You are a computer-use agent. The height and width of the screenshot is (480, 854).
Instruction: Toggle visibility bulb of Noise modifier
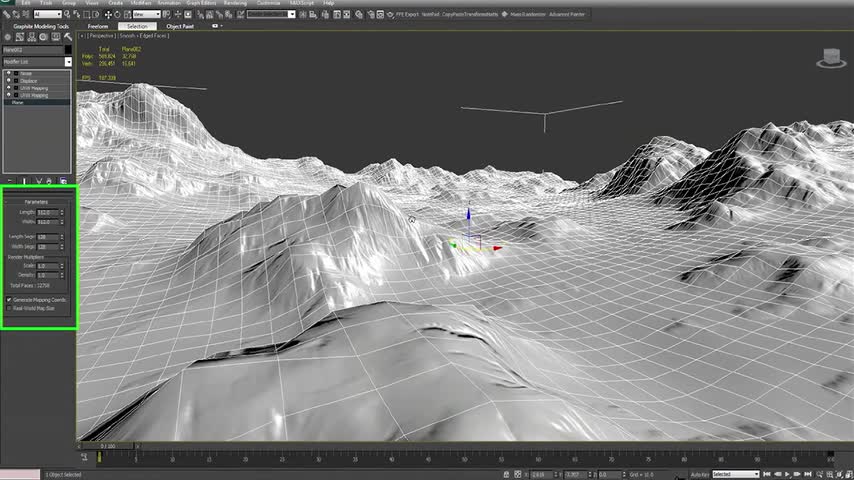click(8, 74)
